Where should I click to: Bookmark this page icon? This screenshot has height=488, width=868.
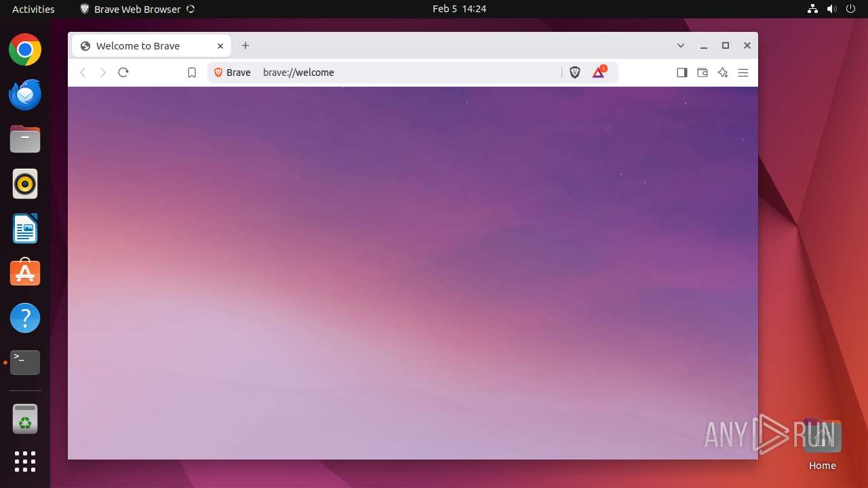pyautogui.click(x=192, y=73)
